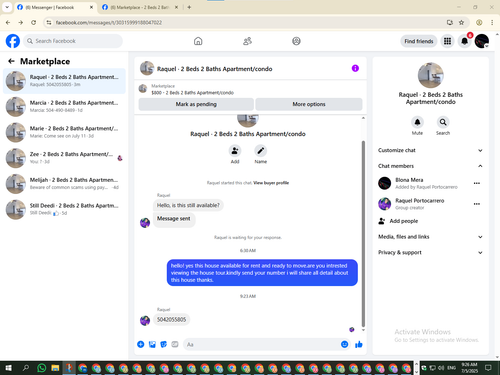Click the chat vertical scrollbar
This screenshot has width=500, height=375.
pos(363,233)
